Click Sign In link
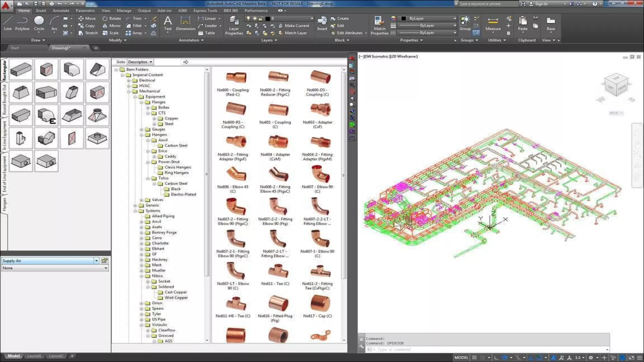The image size is (644, 362). pos(541,4)
